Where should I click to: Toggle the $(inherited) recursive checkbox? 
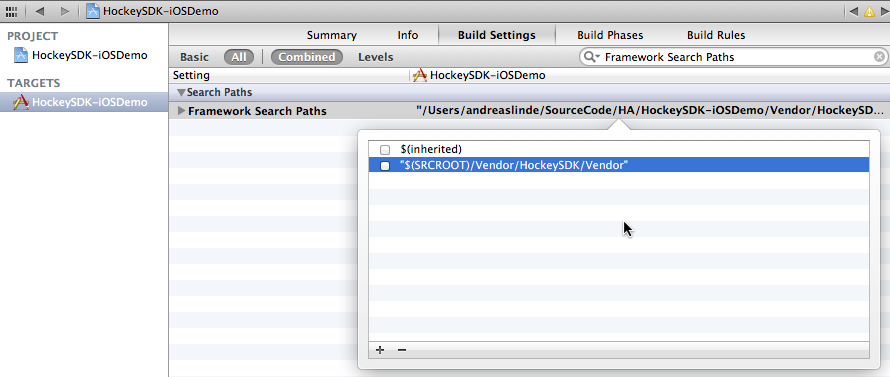point(385,150)
